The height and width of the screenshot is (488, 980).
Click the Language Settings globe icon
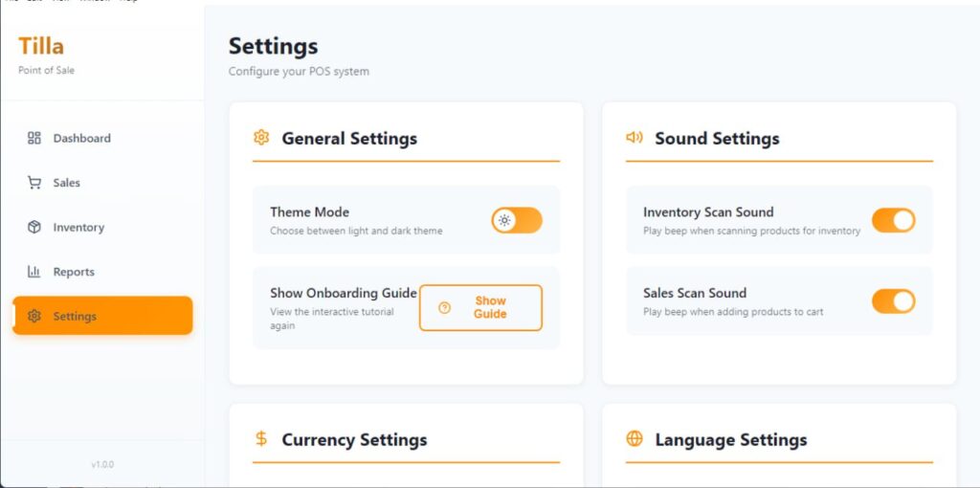point(634,439)
